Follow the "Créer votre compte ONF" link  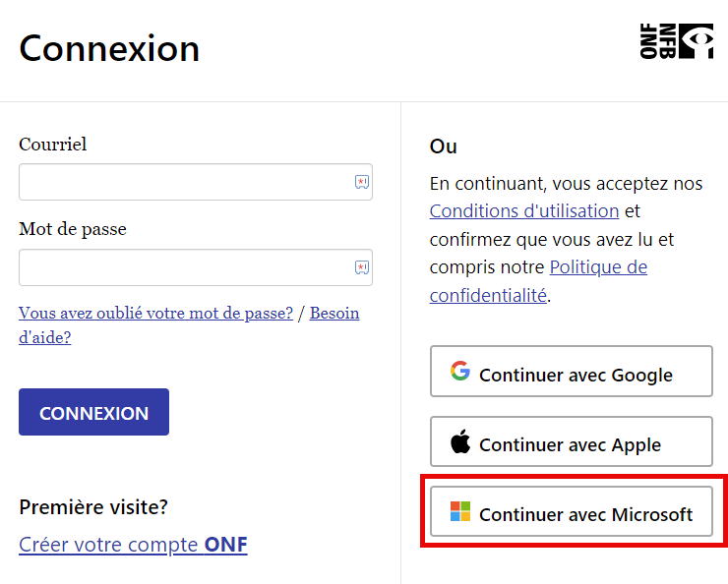133,544
